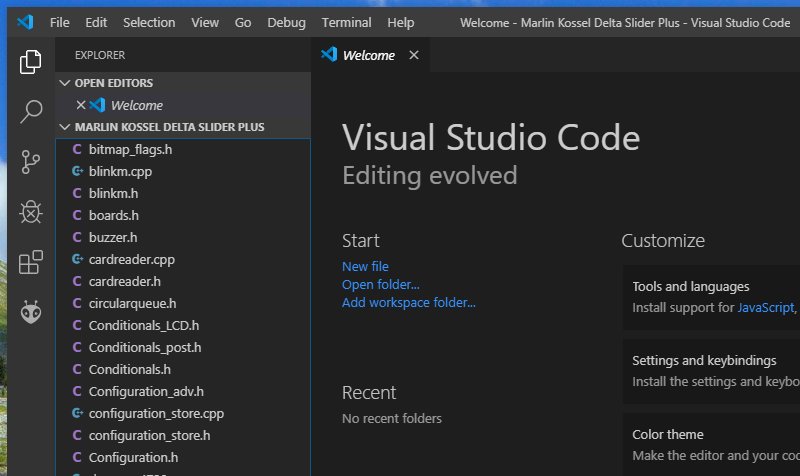The height and width of the screenshot is (476, 800).
Task: Open the Edit menu
Action: point(96,22)
